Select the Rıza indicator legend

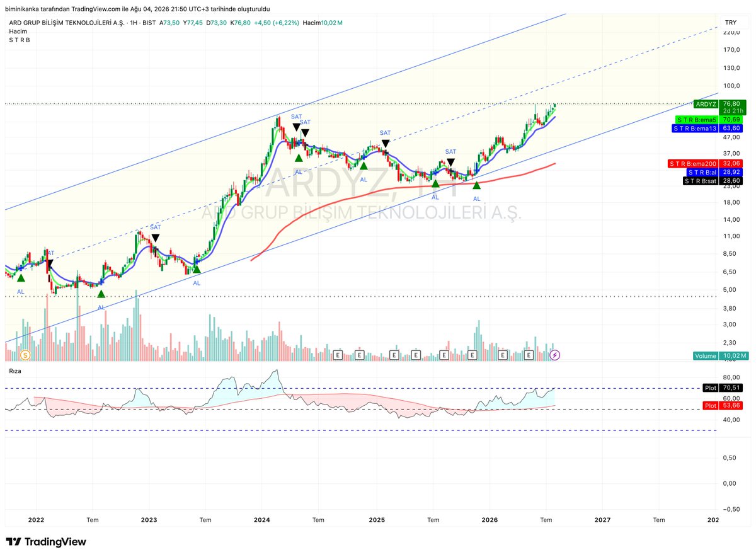14,371
